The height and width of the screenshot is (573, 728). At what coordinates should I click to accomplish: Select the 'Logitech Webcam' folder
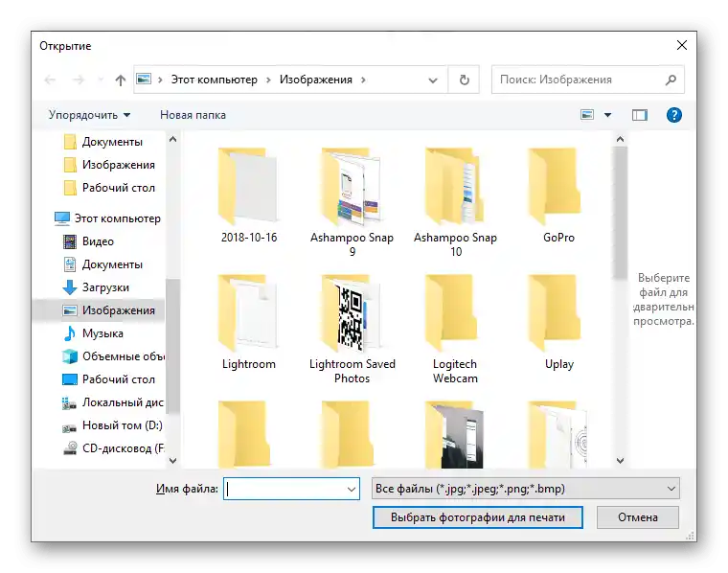455,329
